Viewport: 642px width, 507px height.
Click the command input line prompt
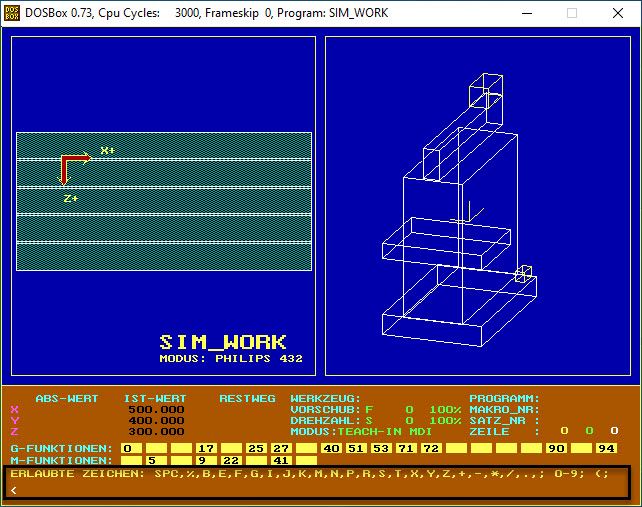(x=14, y=490)
